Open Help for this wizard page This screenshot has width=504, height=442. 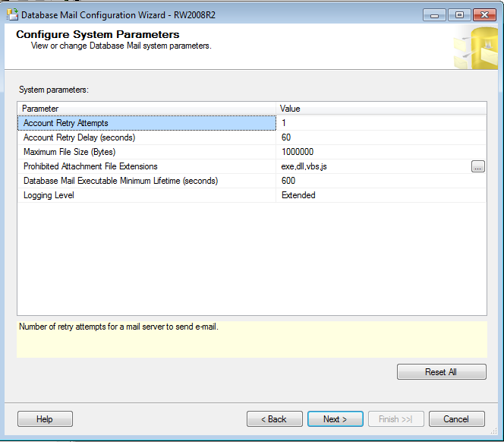pyautogui.click(x=45, y=419)
